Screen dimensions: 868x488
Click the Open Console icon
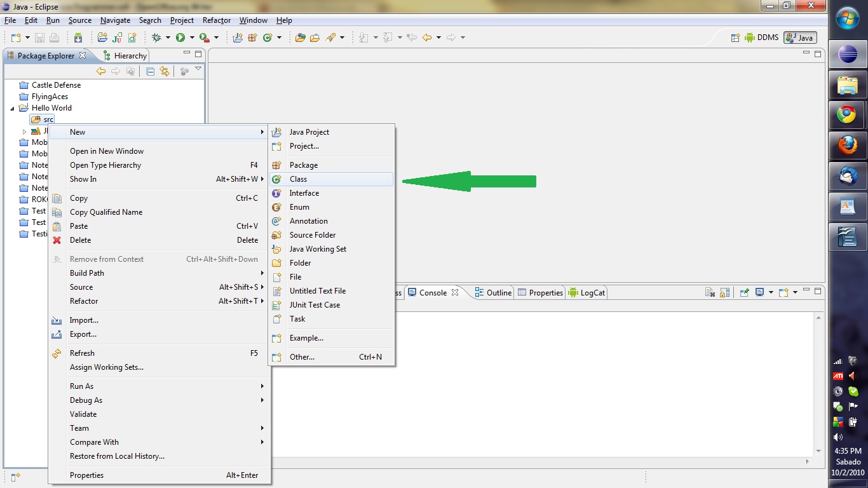[783, 292]
